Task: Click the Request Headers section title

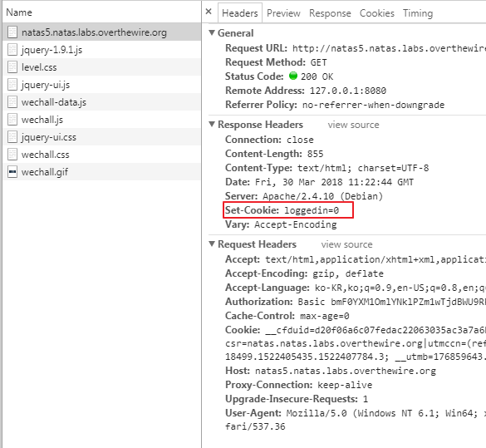Action: 257,244
